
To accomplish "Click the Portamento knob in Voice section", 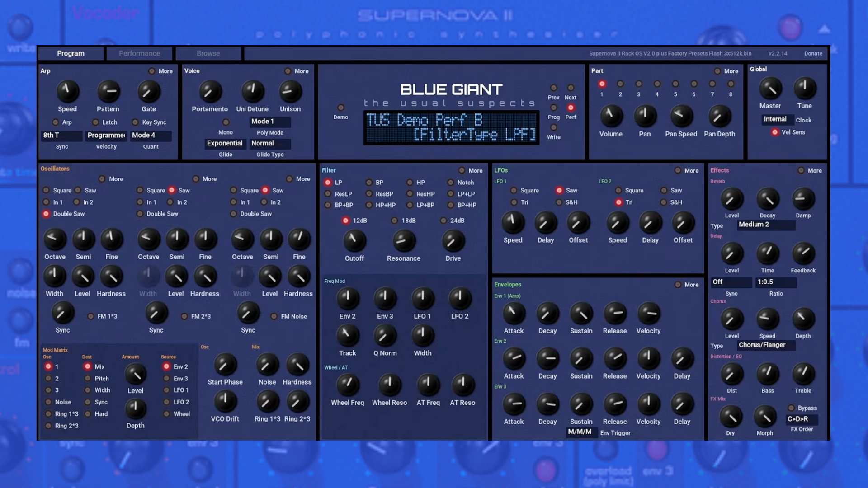I will [x=210, y=92].
